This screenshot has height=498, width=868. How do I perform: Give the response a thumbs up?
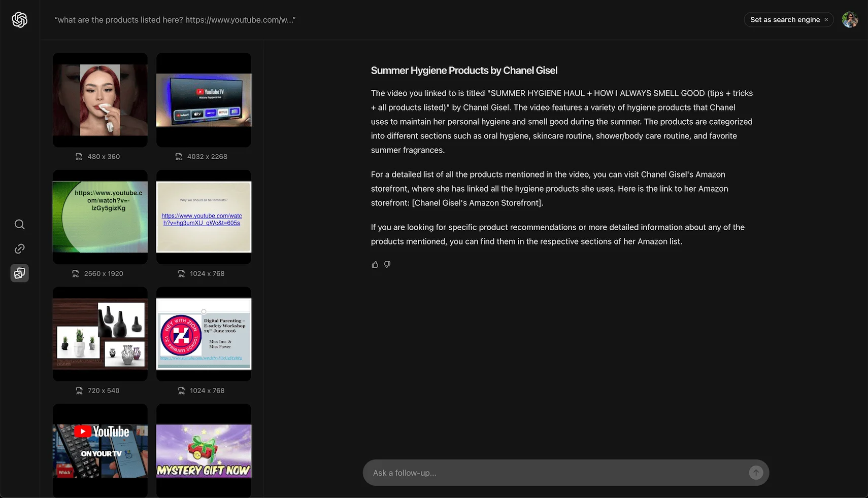point(375,264)
